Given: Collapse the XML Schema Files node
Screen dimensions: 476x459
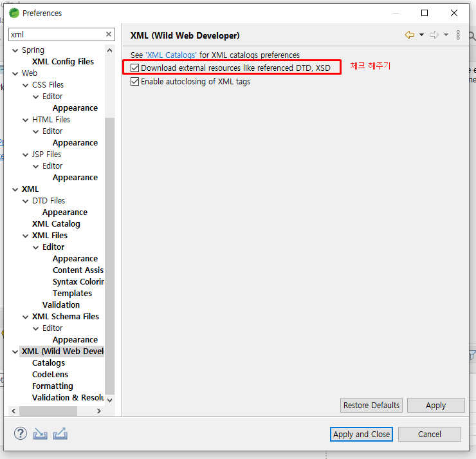Looking at the screenshot, I should pyautogui.click(x=25, y=317).
